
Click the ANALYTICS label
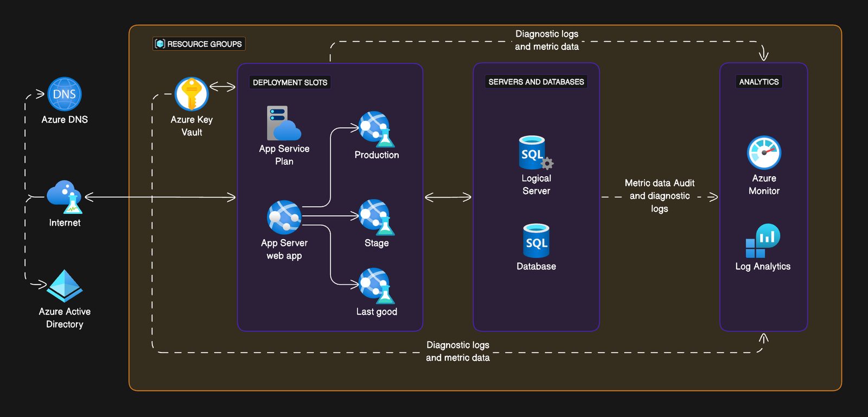[759, 82]
